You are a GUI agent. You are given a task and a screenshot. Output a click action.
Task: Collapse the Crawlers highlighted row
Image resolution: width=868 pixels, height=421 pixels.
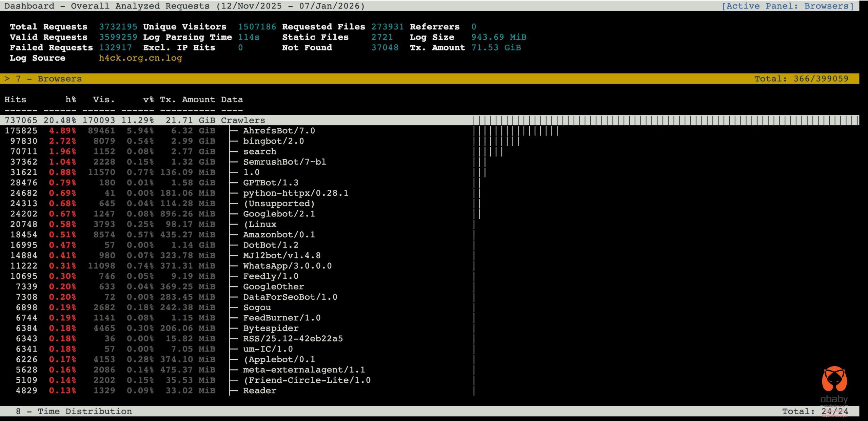243,120
